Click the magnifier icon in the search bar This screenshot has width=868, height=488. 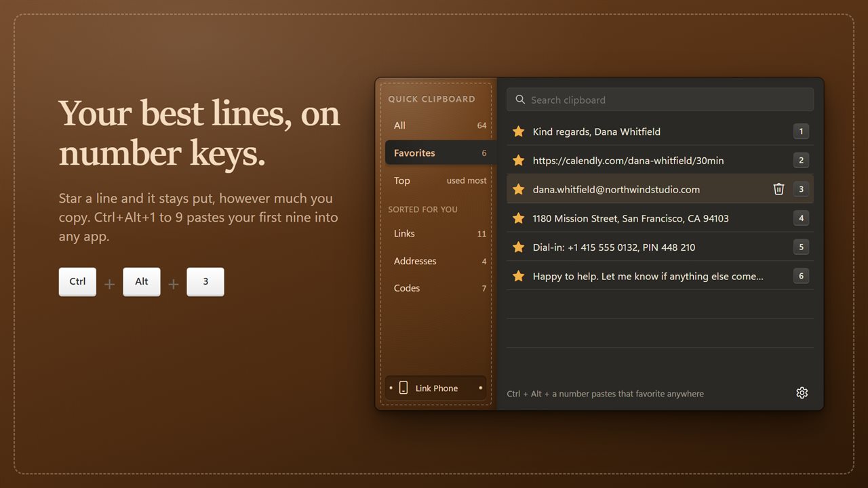tap(520, 100)
